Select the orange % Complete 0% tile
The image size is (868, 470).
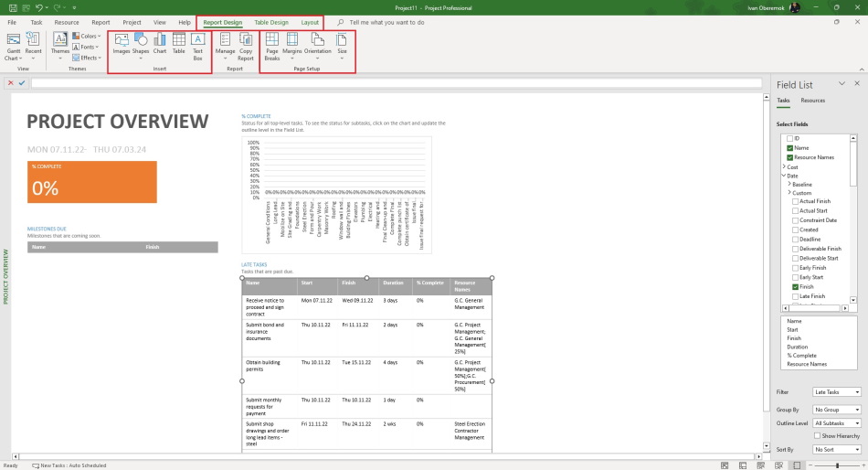click(92, 182)
